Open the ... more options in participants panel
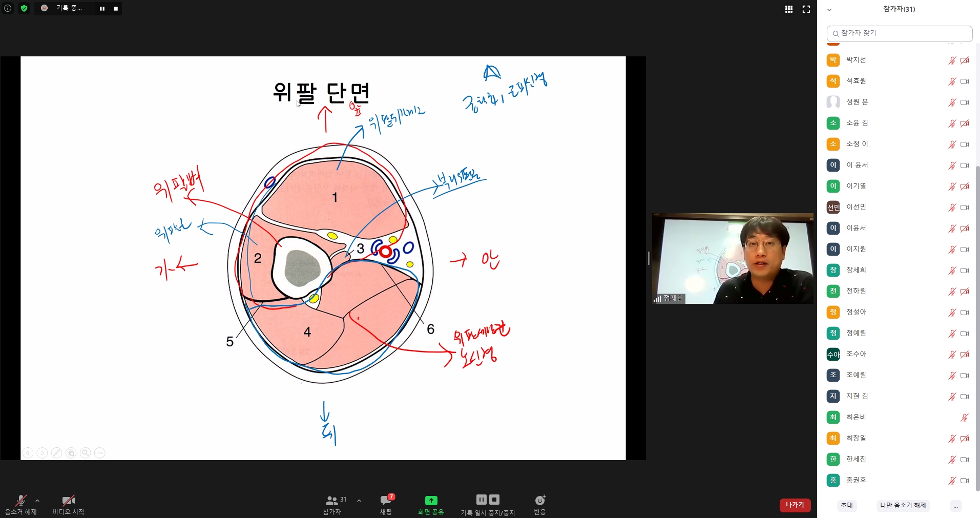The height and width of the screenshot is (518, 980). coord(956,506)
